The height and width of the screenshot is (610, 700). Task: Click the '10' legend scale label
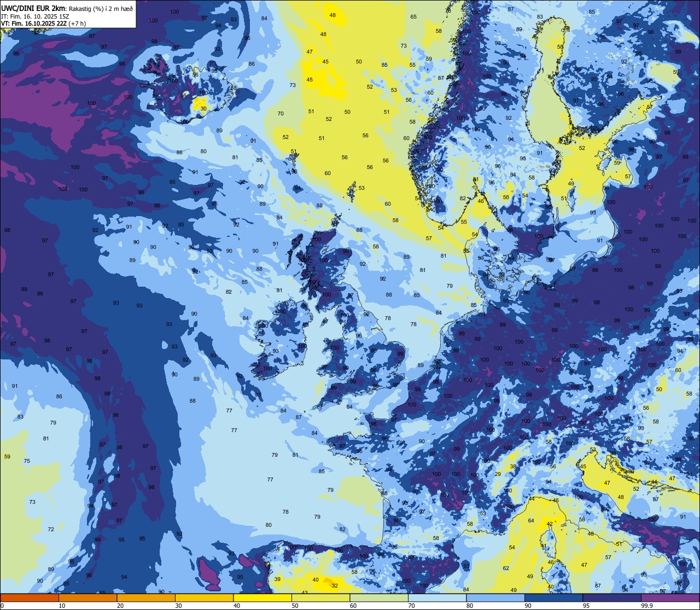[x=62, y=606]
